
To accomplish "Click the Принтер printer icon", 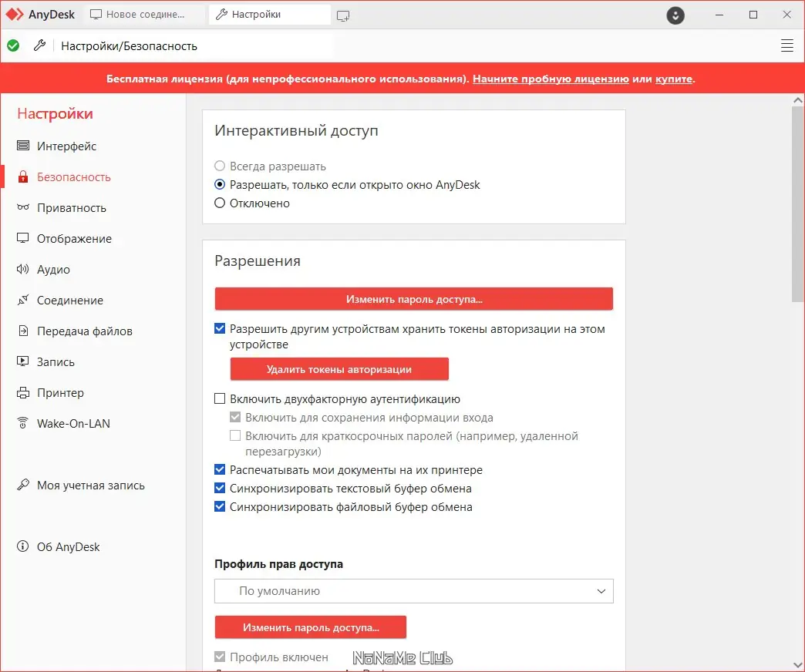I will click(x=23, y=392).
